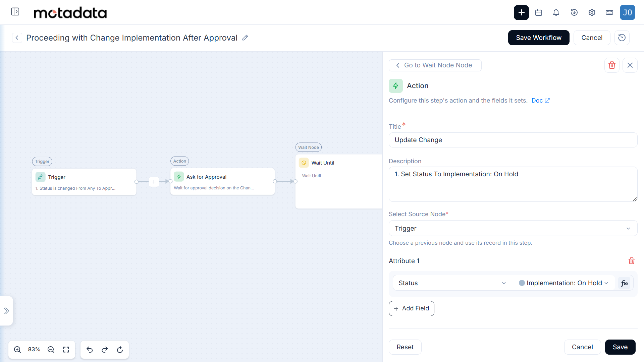
Task: Open the notifications bell
Action: (556, 12)
